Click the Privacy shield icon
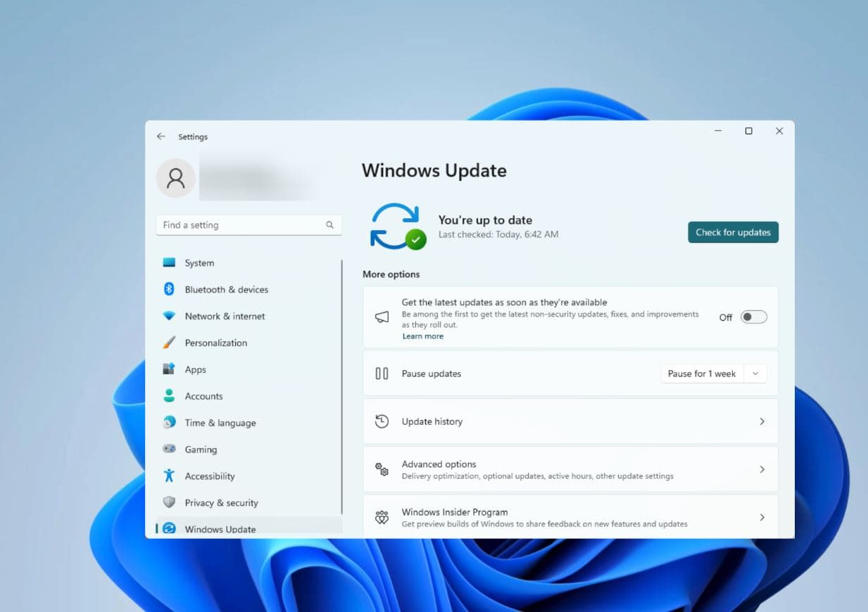 pyautogui.click(x=169, y=502)
